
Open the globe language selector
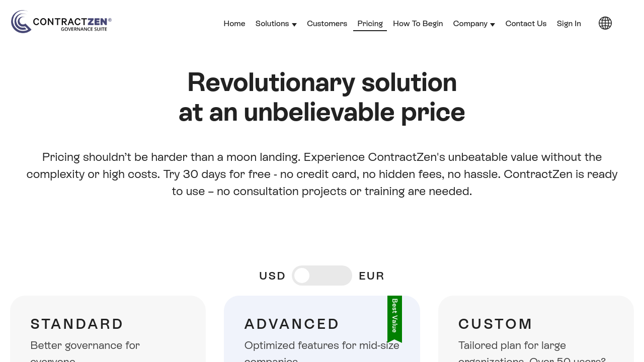[x=605, y=23]
